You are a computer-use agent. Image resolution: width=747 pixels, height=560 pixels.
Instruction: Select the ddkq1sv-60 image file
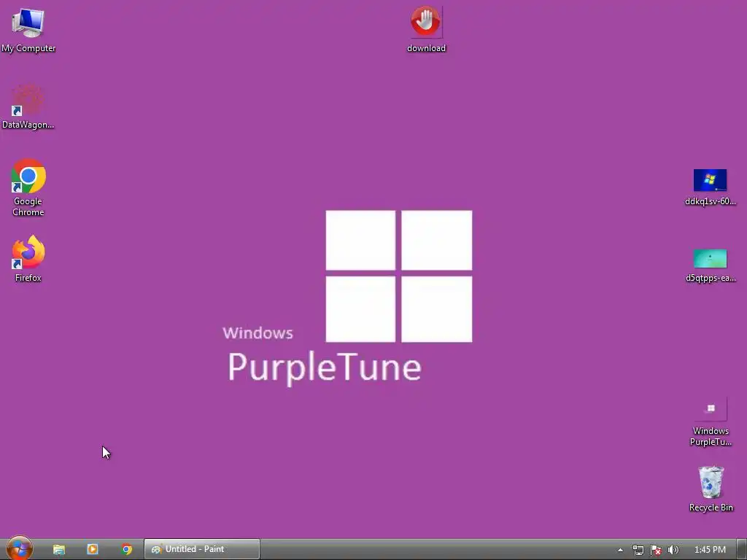coord(710,180)
